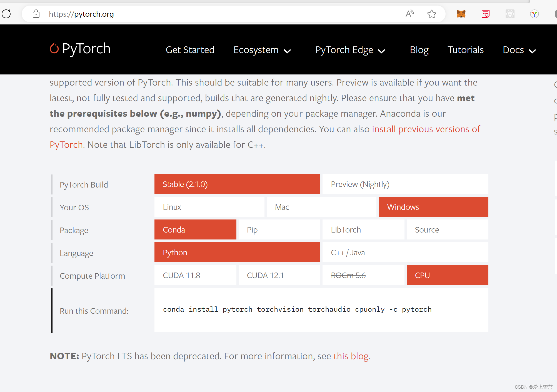The width and height of the screenshot is (557, 392).
Task: Add this page to favorites
Action: pyautogui.click(x=432, y=14)
